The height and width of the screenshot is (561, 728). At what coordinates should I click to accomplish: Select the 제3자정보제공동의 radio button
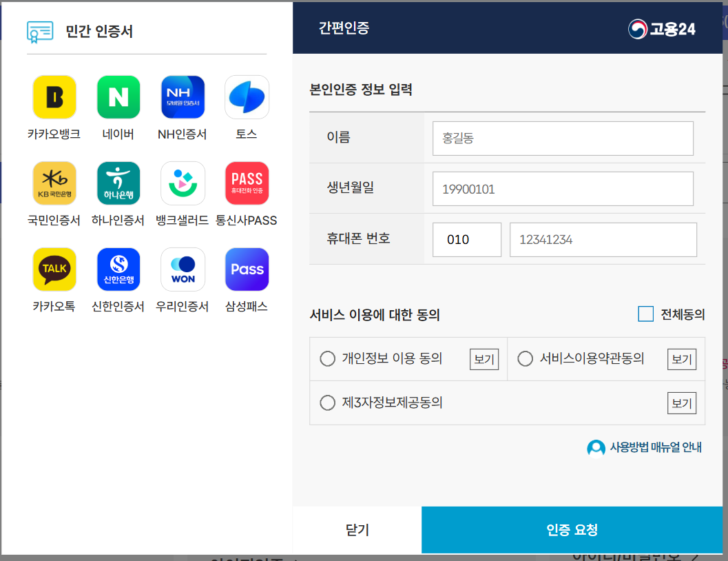(327, 402)
